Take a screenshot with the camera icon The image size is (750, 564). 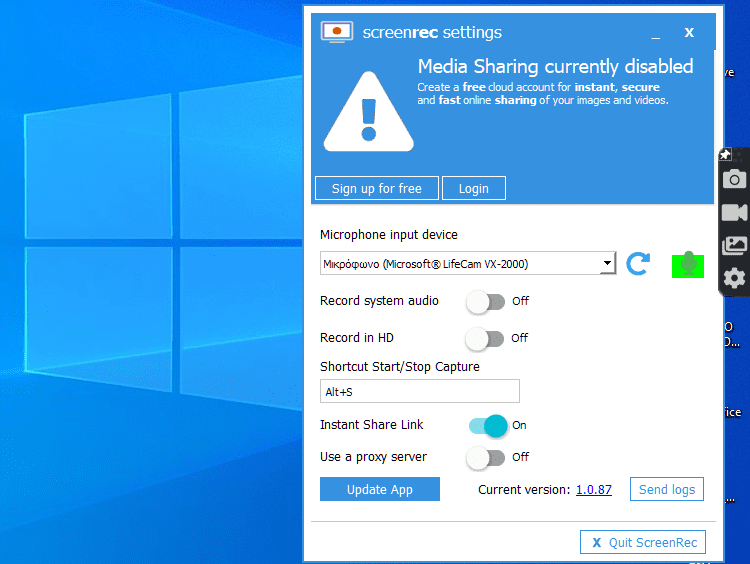734,179
